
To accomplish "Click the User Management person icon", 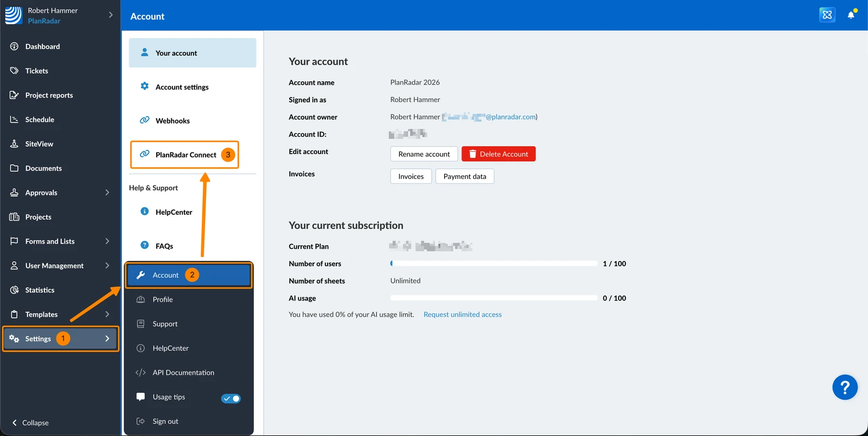I will (x=15, y=266).
